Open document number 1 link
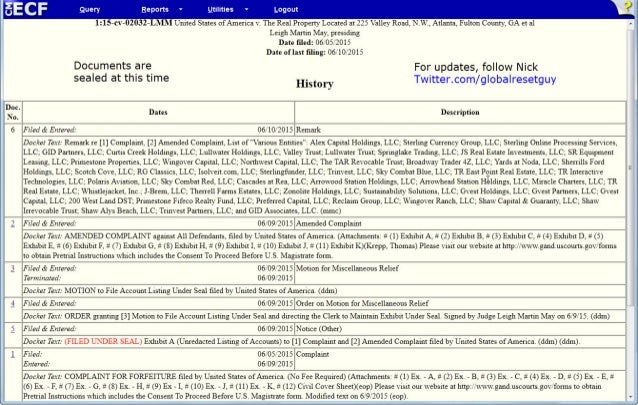This screenshot has height=405, width=638. (x=13, y=354)
